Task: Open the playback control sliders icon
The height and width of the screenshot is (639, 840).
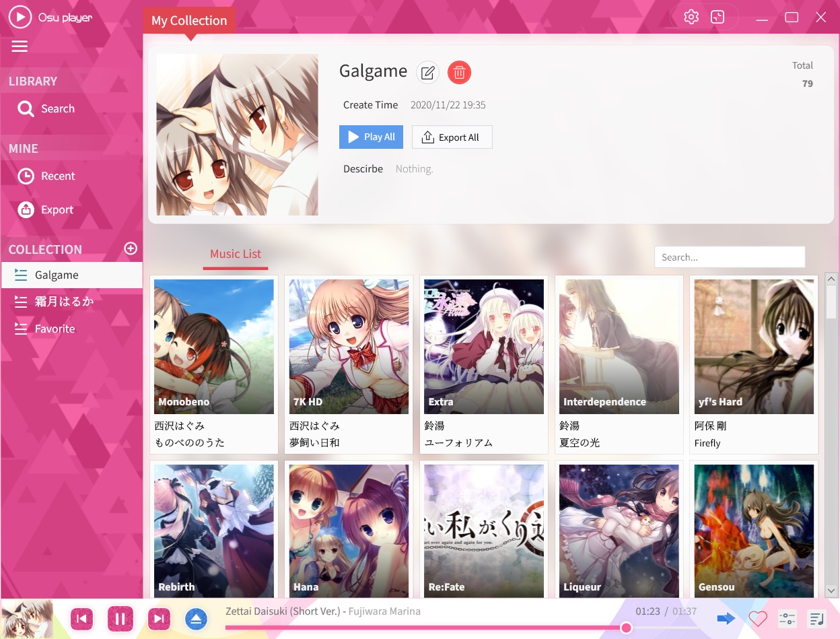Action: coord(787,618)
